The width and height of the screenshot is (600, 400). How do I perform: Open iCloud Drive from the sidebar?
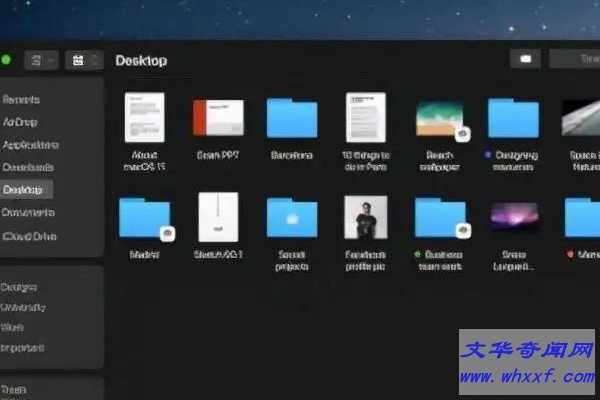pos(30,236)
